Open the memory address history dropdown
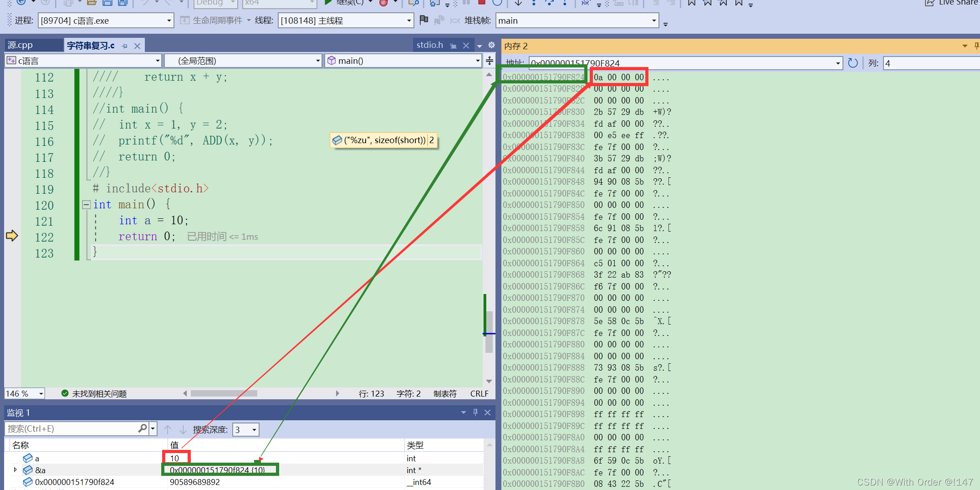 (x=838, y=63)
